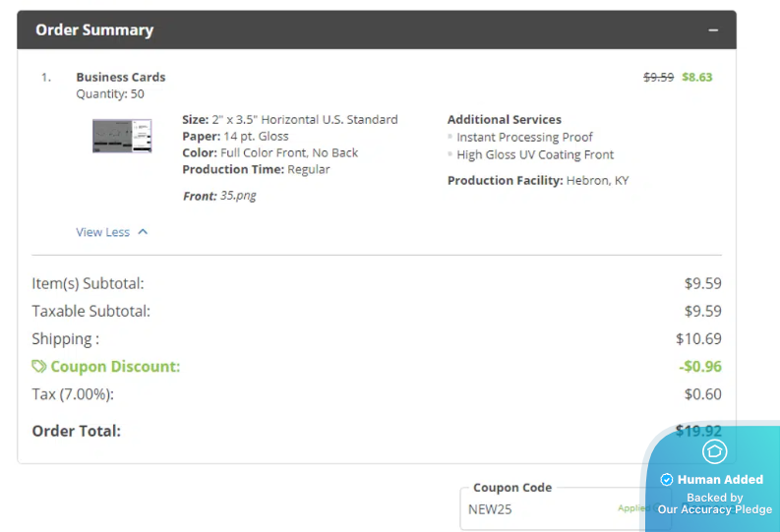Screen dimensions: 780x532
Task: Click the High Gloss UV Coating Front service
Action: (535, 154)
